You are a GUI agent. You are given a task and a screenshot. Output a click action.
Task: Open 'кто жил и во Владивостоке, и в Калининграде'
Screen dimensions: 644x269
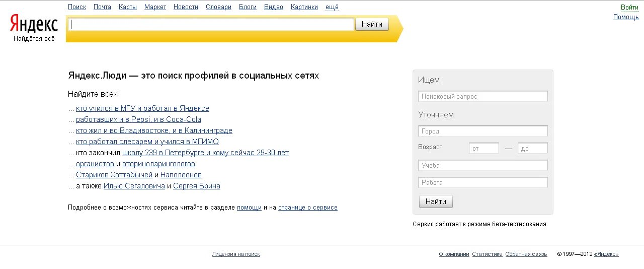154,130
